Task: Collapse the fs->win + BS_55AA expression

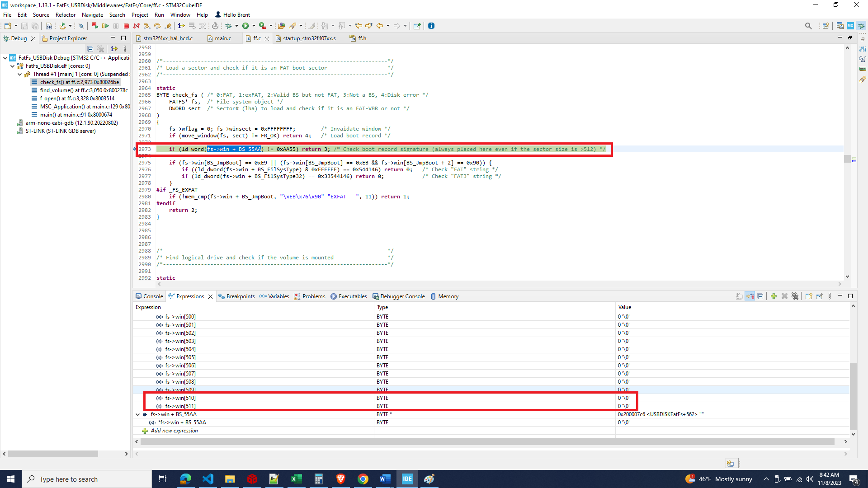Action: (x=138, y=414)
